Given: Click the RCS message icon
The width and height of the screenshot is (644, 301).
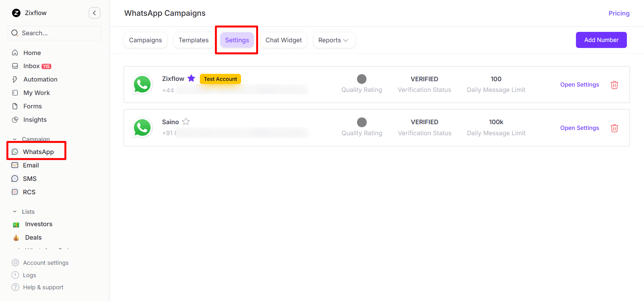Looking at the screenshot, I should 15,192.
